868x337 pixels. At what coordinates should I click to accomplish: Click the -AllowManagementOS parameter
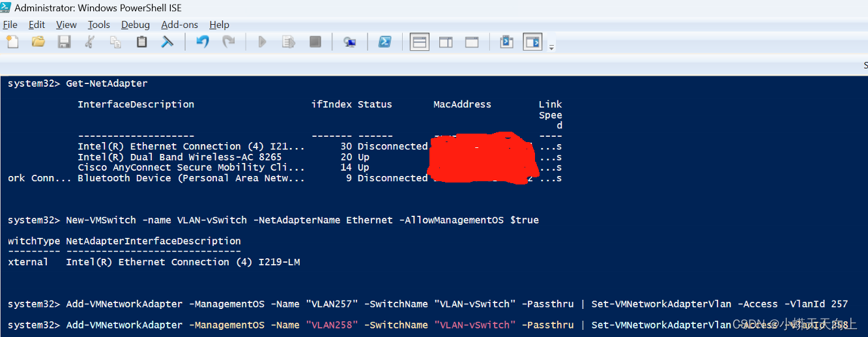(x=452, y=220)
